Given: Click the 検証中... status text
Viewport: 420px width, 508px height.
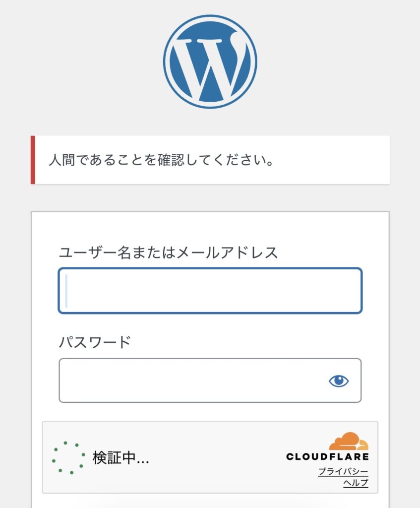Looking at the screenshot, I should coord(120,458).
